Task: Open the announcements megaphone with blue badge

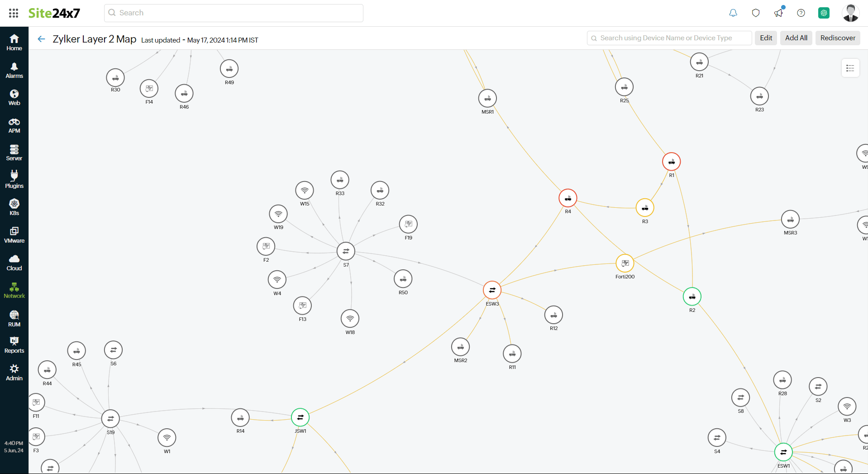Action: pyautogui.click(x=778, y=13)
